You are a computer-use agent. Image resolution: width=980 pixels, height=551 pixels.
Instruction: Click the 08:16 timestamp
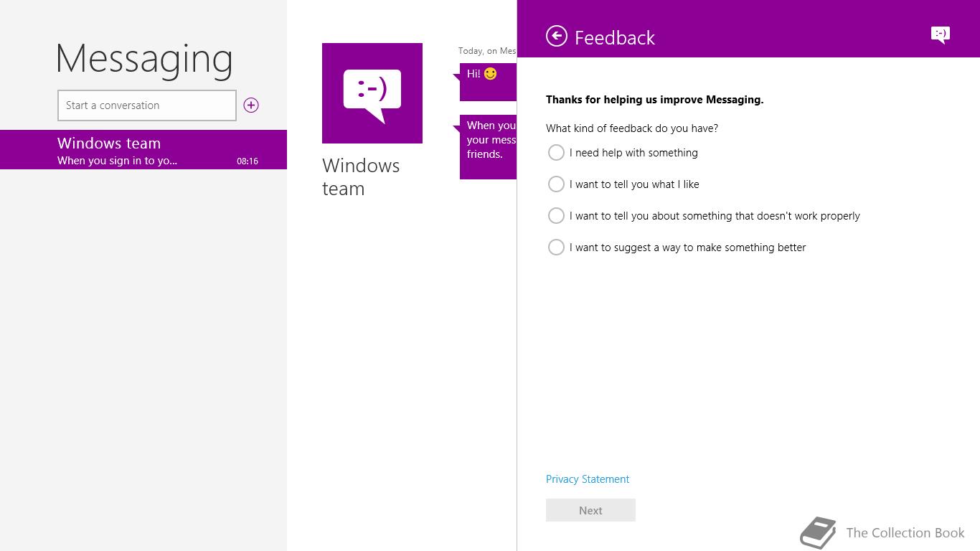pos(248,161)
